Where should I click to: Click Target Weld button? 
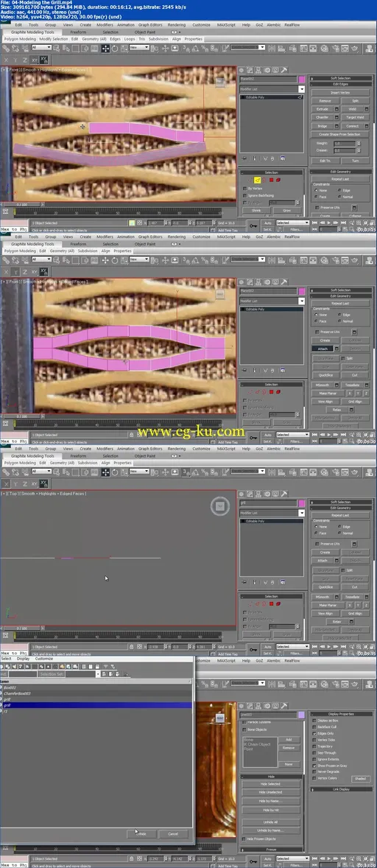click(355, 117)
